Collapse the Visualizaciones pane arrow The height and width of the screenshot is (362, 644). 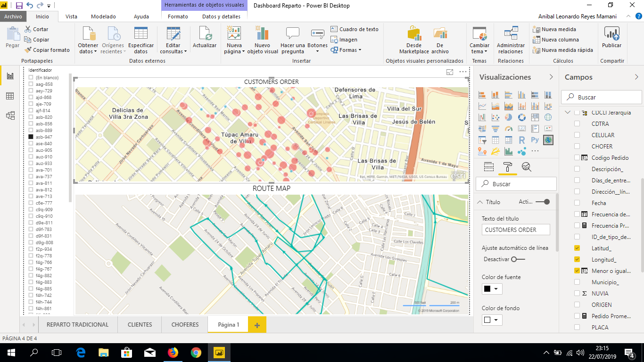(x=551, y=77)
